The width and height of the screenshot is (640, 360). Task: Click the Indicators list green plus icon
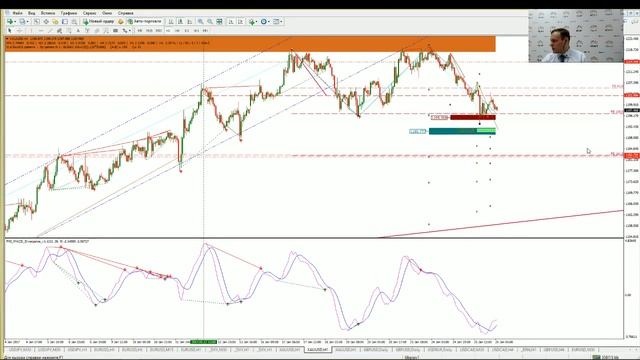coord(252,21)
